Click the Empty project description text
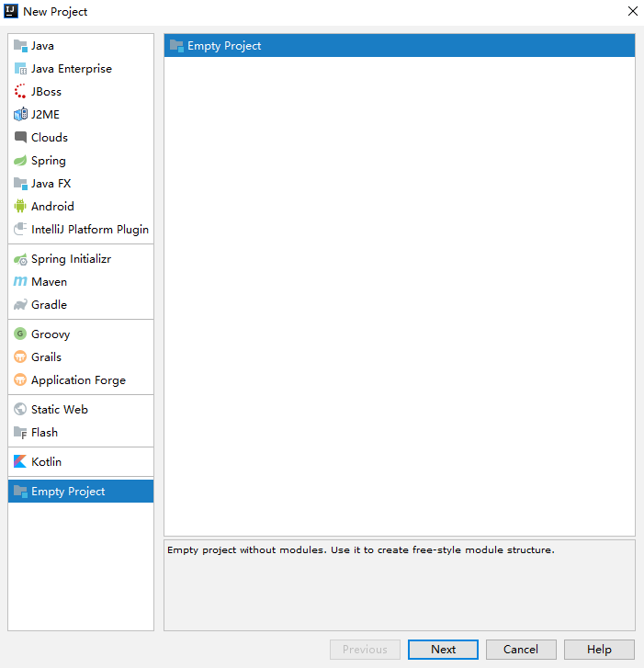 point(361,550)
